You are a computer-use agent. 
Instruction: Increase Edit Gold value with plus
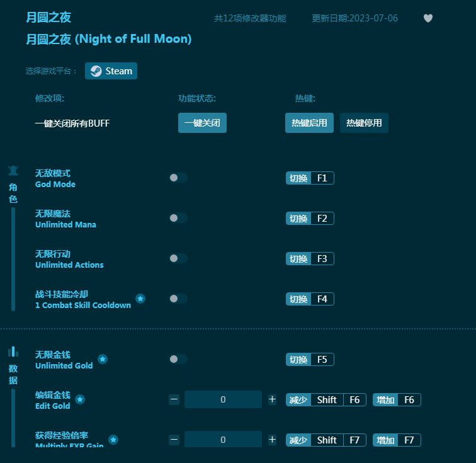272,399
